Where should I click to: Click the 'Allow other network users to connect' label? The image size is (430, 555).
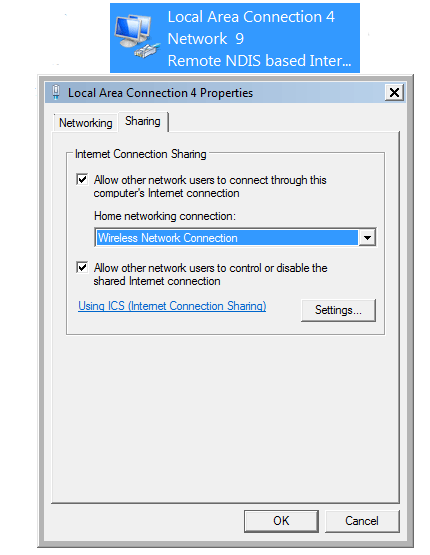tap(210, 187)
